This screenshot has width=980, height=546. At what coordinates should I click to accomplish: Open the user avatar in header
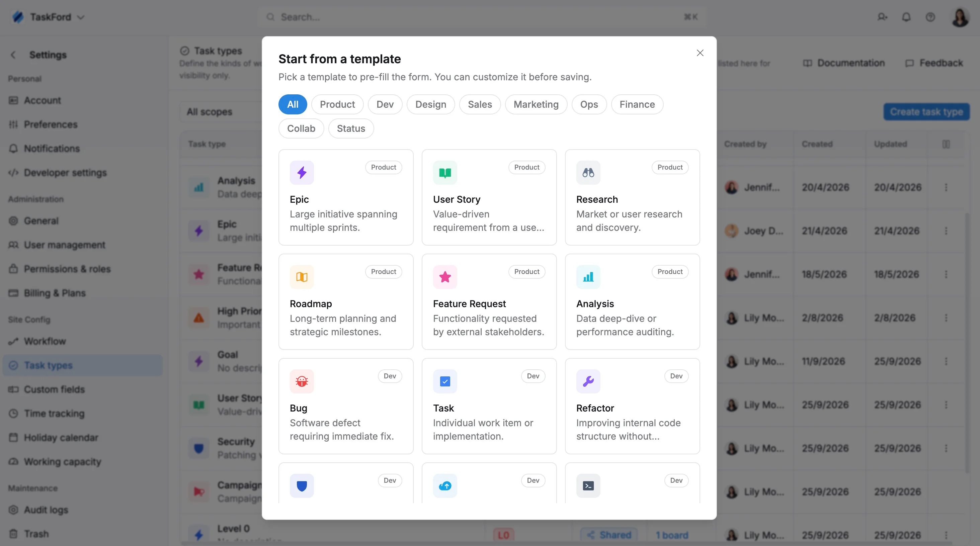[960, 17]
